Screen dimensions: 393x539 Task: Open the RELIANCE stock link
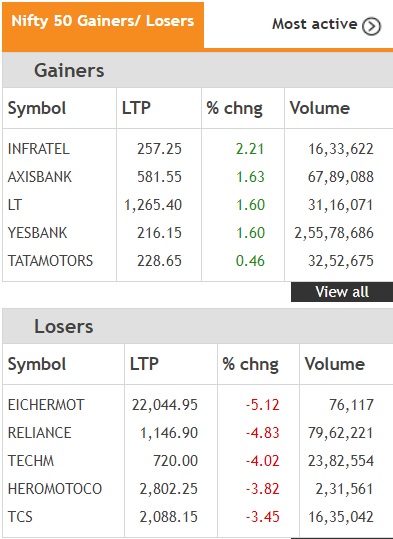tap(39, 432)
